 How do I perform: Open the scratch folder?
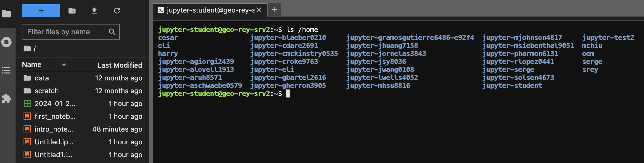click(46, 91)
